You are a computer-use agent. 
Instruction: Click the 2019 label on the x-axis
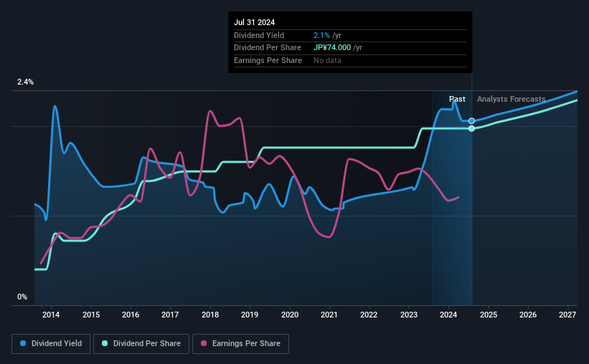click(x=250, y=315)
